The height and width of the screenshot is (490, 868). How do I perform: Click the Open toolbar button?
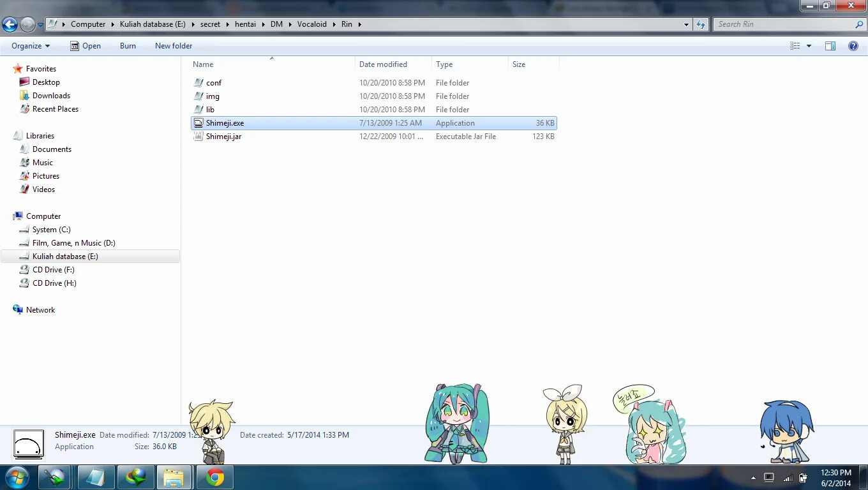(x=86, y=46)
